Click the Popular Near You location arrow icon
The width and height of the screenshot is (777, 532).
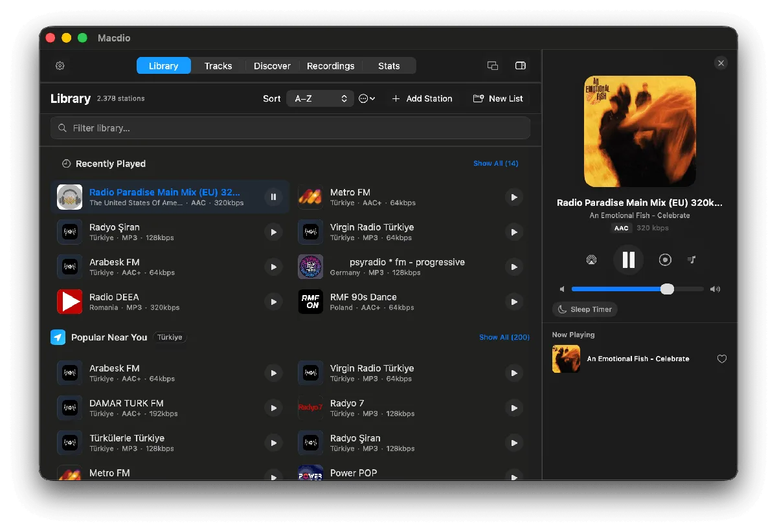coord(58,337)
